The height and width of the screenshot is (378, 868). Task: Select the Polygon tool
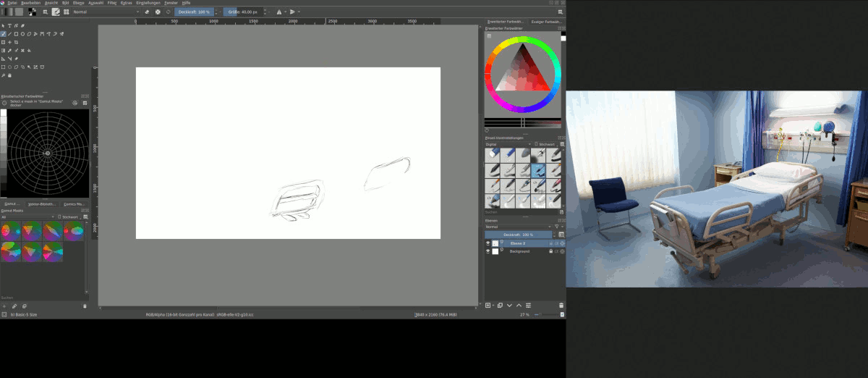29,34
